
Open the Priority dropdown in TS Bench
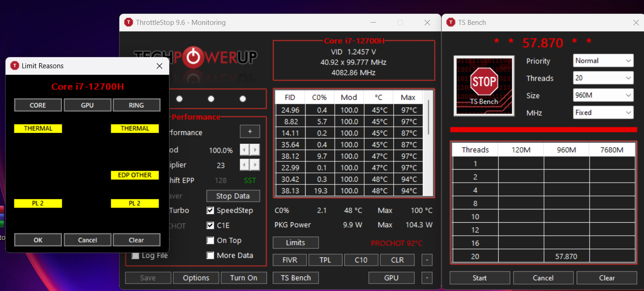(604, 60)
